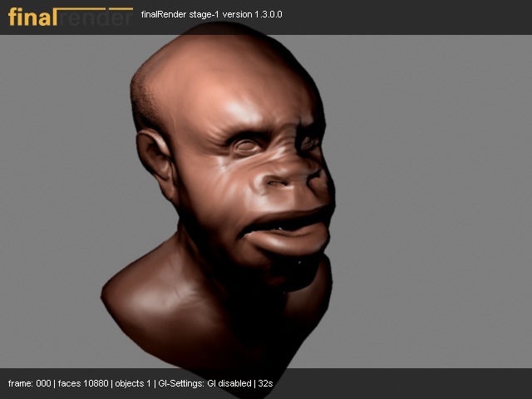The height and width of the screenshot is (399, 532).
Task: Click the 'faces 10880' status entry
Action: (x=83, y=383)
